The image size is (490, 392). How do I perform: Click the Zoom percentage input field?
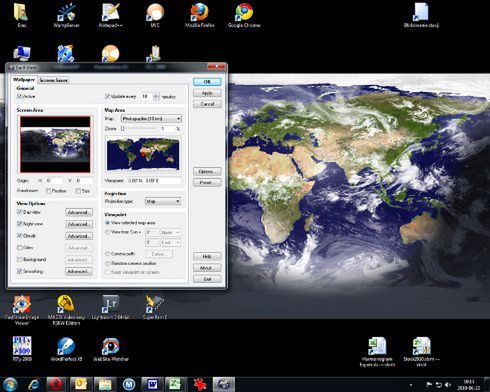coord(167,129)
